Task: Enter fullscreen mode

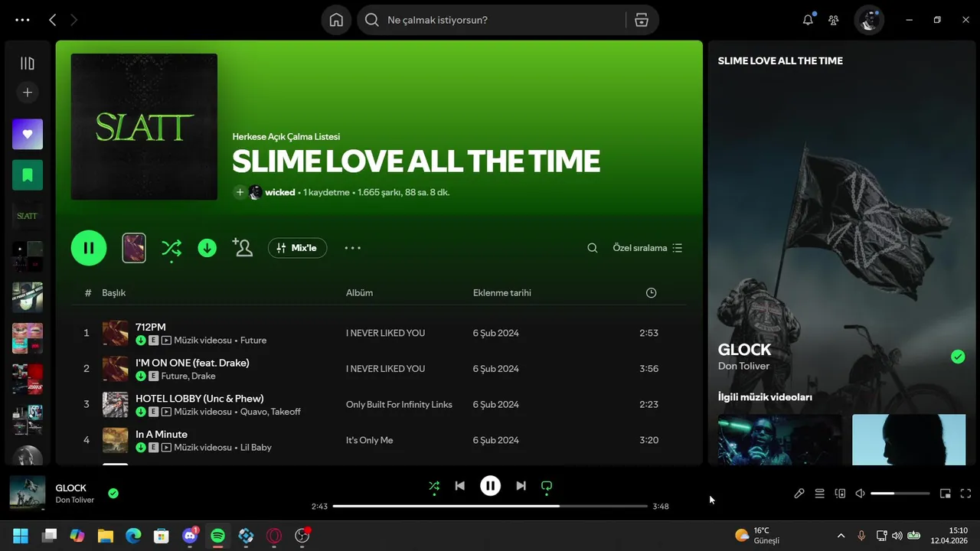Action: tap(965, 494)
